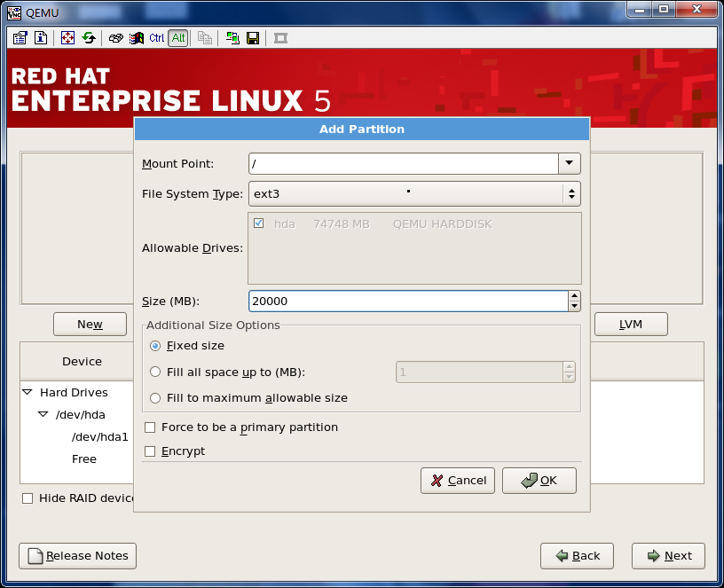
Task: Open VNC connection options icon
Action: tap(20, 38)
